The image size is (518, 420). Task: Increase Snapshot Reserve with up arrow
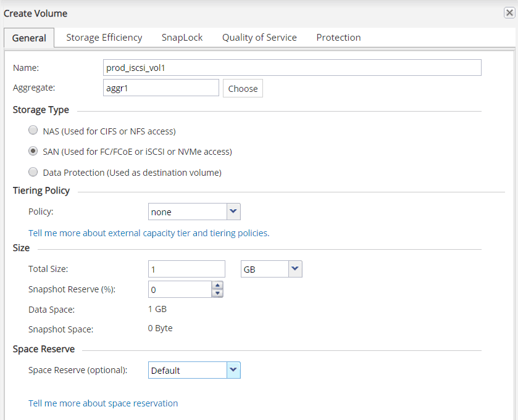(217, 286)
